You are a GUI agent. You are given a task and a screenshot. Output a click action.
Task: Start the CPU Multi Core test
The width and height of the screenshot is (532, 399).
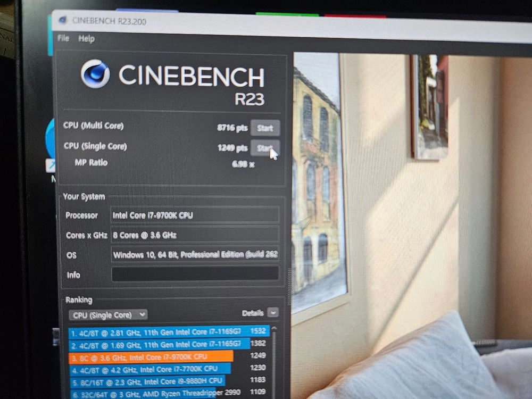coord(265,128)
